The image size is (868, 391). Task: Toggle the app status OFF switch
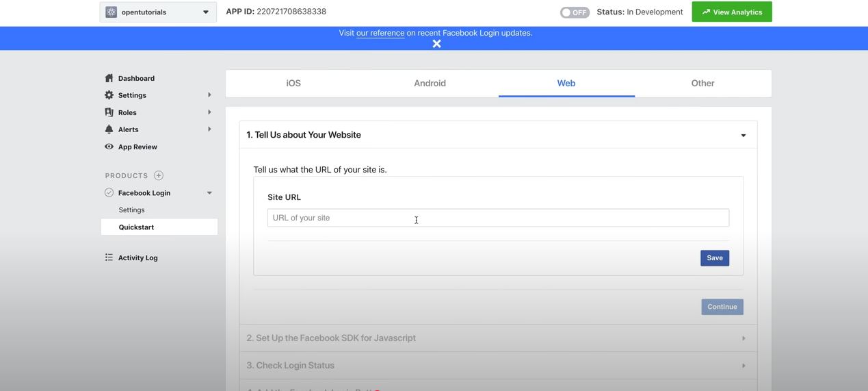575,12
